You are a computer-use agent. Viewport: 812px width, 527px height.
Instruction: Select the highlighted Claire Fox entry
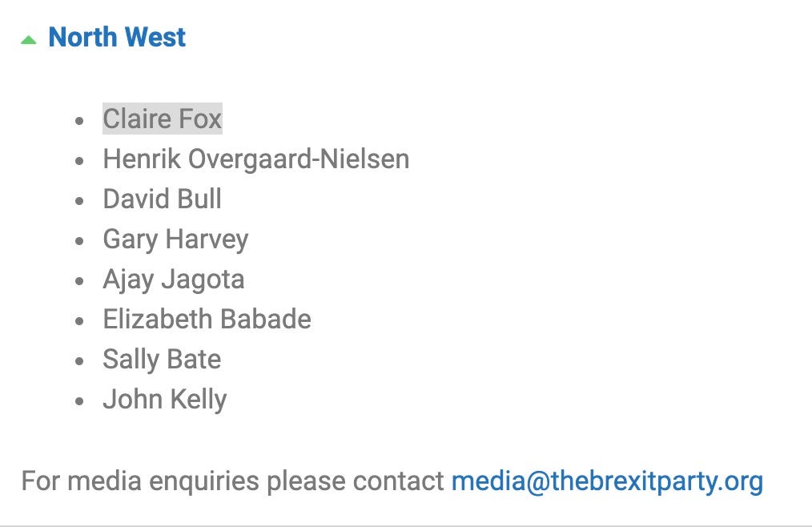click(163, 119)
